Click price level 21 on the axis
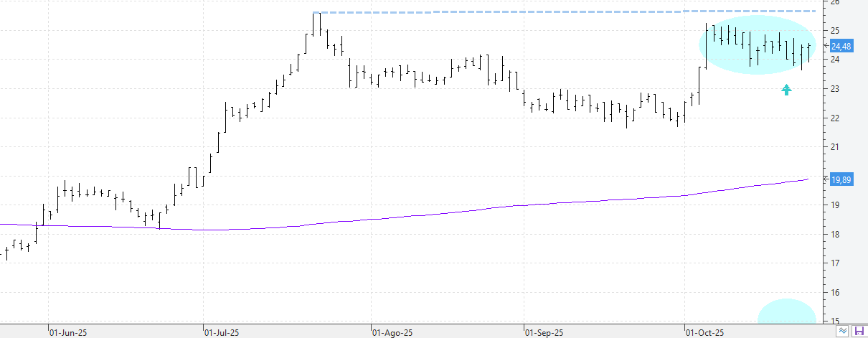 [834, 147]
